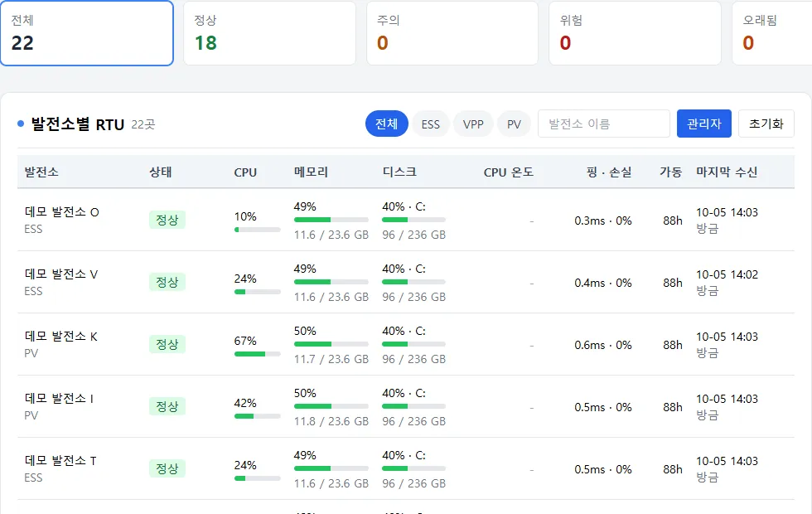
Task: Click the 발전소별 RTU section title
Action: tap(78, 124)
